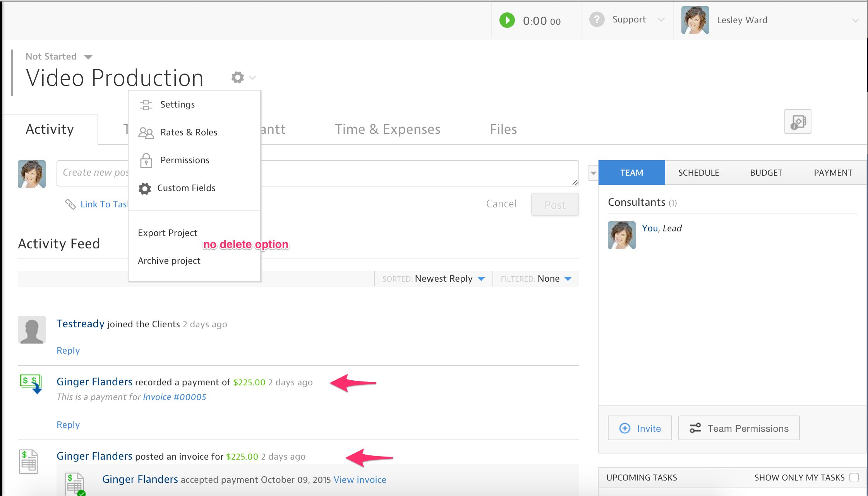Viewport: 868px width, 496px height.
Task: Open the Filtered None dropdown
Action: coord(568,279)
